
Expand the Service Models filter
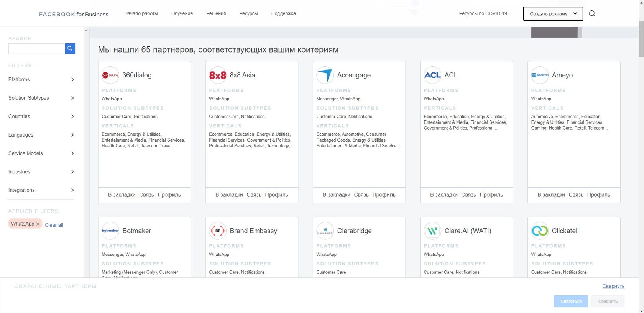[41, 153]
